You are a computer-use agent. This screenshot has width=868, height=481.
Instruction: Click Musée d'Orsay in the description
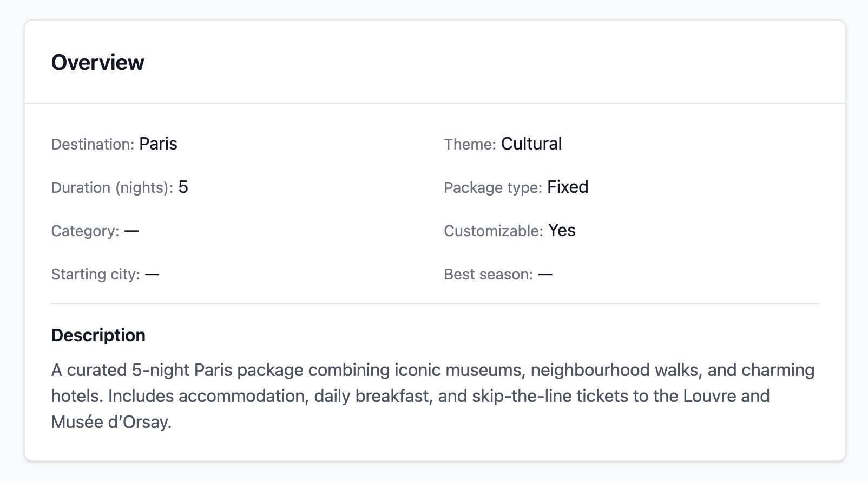pos(111,422)
